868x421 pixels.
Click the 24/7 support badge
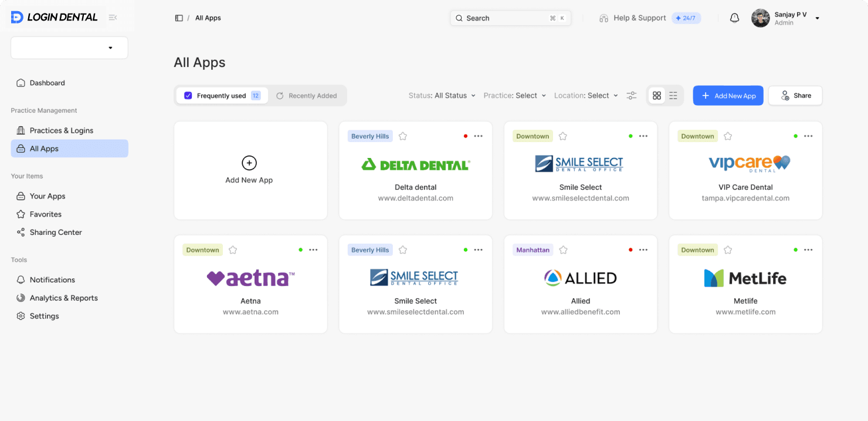point(686,18)
